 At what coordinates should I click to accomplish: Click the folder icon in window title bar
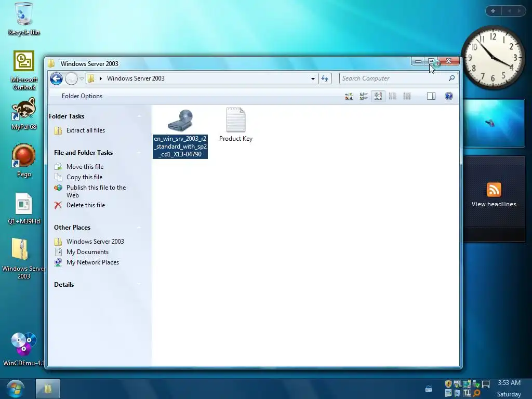point(51,63)
